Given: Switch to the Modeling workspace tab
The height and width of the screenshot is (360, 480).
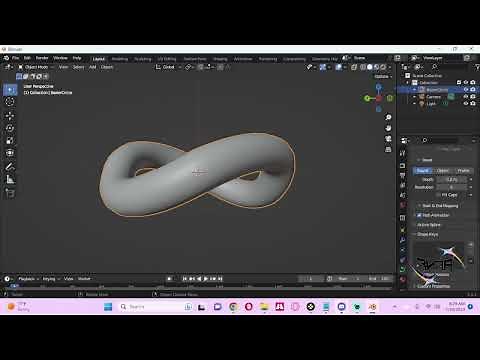Looking at the screenshot, I should coord(120,59).
